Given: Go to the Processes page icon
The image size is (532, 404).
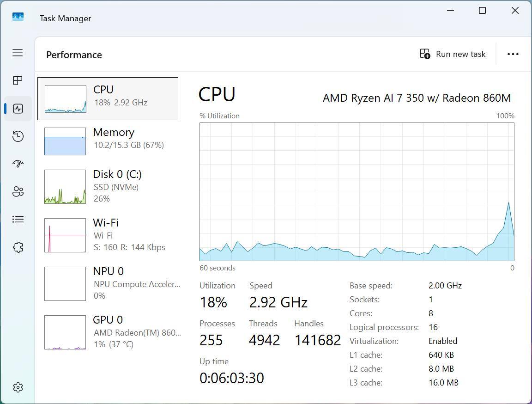Looking at the screenshot, I should [18, 81].
